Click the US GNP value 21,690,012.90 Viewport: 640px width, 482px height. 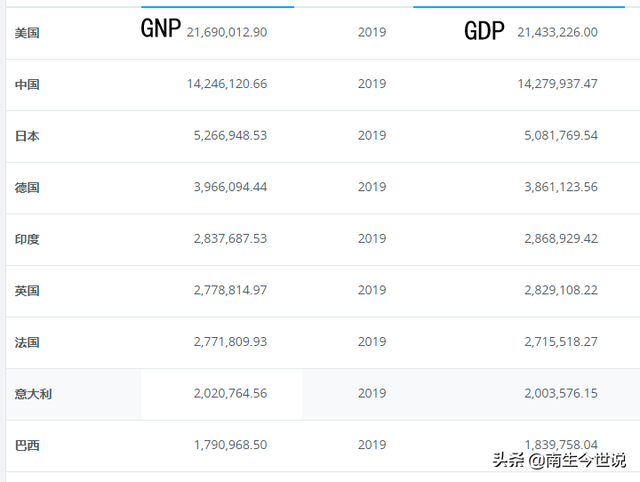(x=227, y=33)
